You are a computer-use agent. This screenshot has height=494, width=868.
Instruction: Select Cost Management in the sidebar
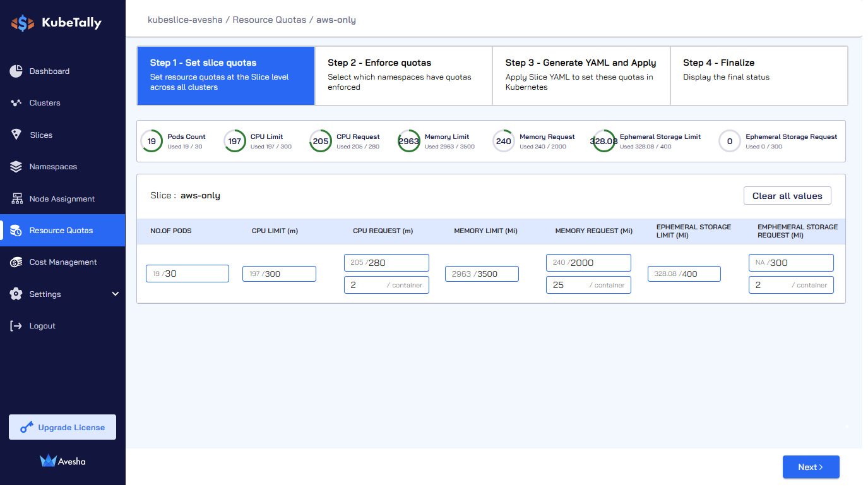tap(62, 262)
